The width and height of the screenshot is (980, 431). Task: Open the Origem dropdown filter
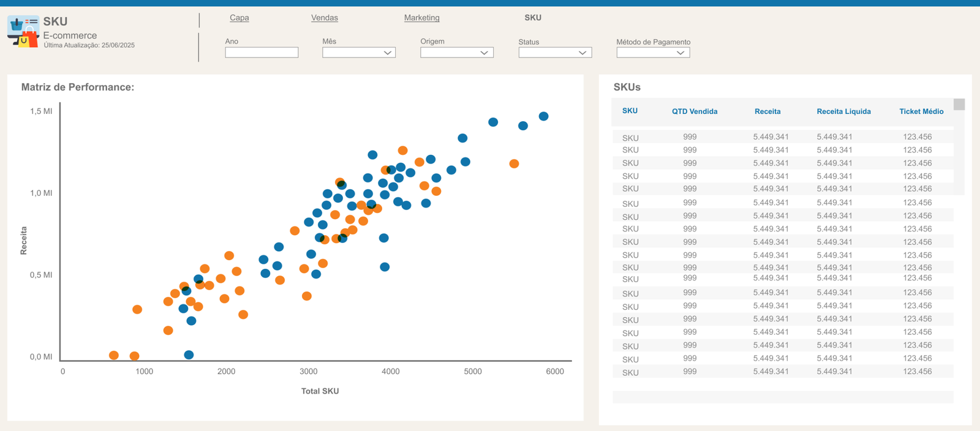457,53
